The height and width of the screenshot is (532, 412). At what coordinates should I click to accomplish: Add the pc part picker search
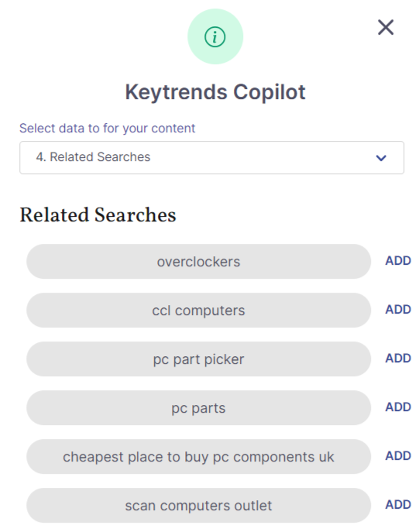pos(398,359)
